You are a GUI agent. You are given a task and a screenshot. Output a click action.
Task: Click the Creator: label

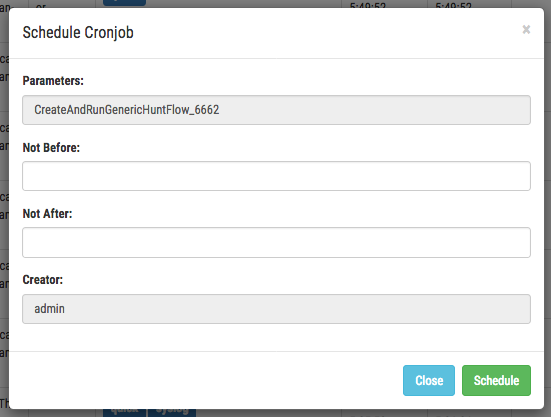(43, 280)
